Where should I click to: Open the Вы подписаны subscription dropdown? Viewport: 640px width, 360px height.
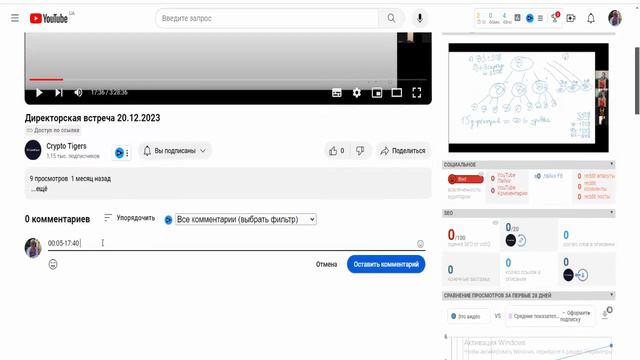click(175, 151)
